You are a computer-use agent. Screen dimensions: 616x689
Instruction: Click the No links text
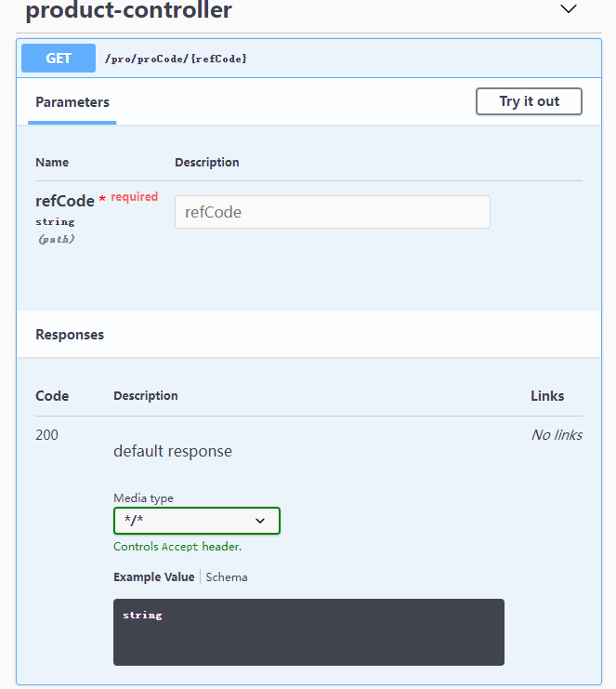pyautogui.click(x=557, y=435)
